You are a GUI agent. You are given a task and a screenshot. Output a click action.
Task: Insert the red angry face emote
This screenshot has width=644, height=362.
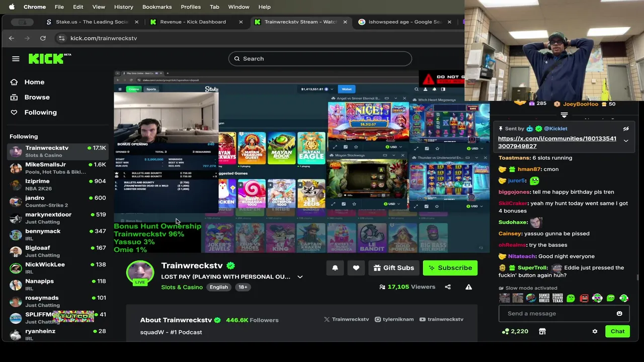tap(584, 298)
